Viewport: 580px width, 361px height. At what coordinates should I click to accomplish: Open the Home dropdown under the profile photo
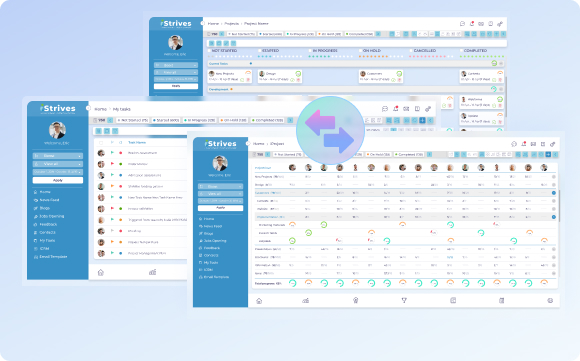click(58, 156)
